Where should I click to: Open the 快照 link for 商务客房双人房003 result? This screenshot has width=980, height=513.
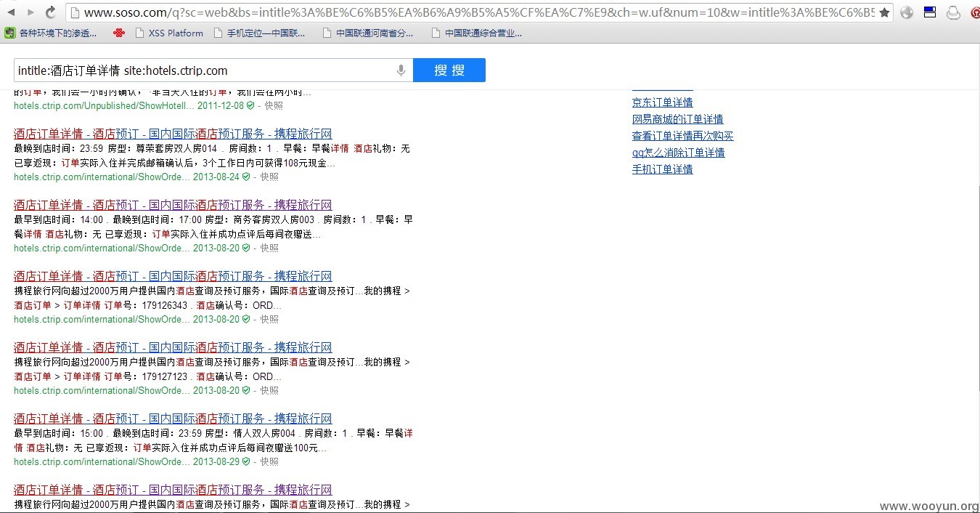[269, 248]
